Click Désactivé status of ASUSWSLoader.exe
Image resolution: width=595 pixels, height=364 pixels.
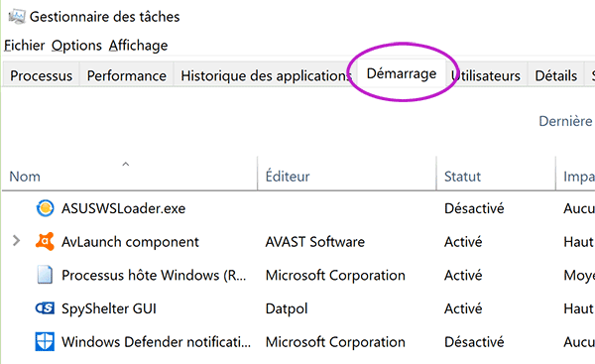tap(474, 208)
